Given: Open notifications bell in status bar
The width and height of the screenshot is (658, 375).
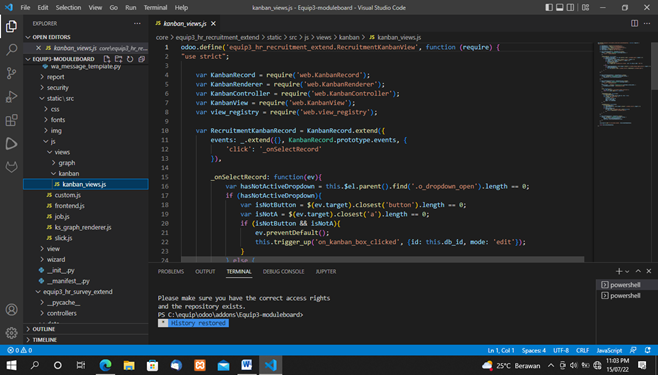Looking at the screenshot, I should pyautogui.click(x=648, y=350).
